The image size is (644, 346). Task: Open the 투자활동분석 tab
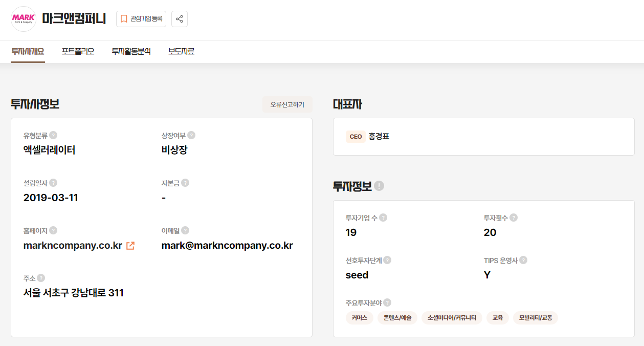(130, 52)
